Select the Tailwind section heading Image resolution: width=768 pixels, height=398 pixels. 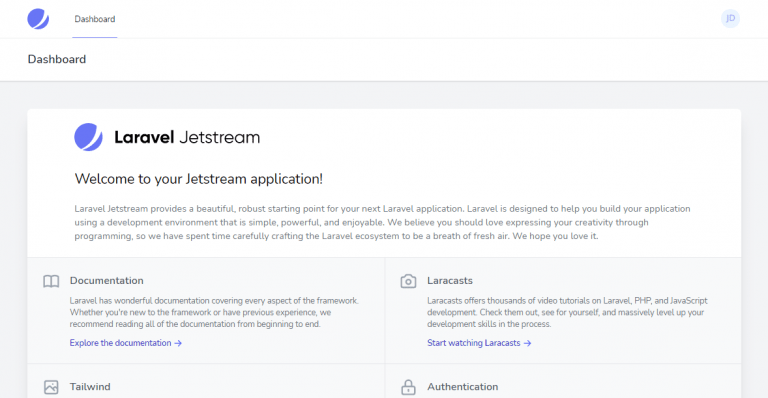[90, 387]
